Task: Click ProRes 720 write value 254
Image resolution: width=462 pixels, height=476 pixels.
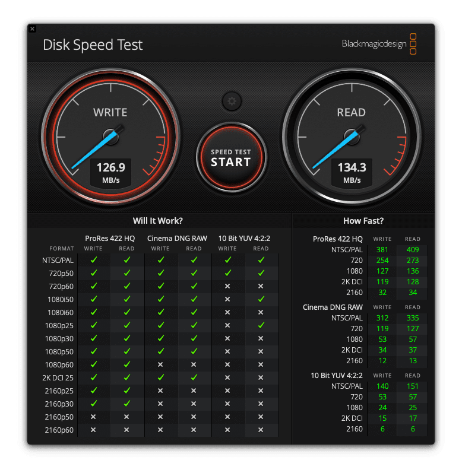Action: [382, 261]
